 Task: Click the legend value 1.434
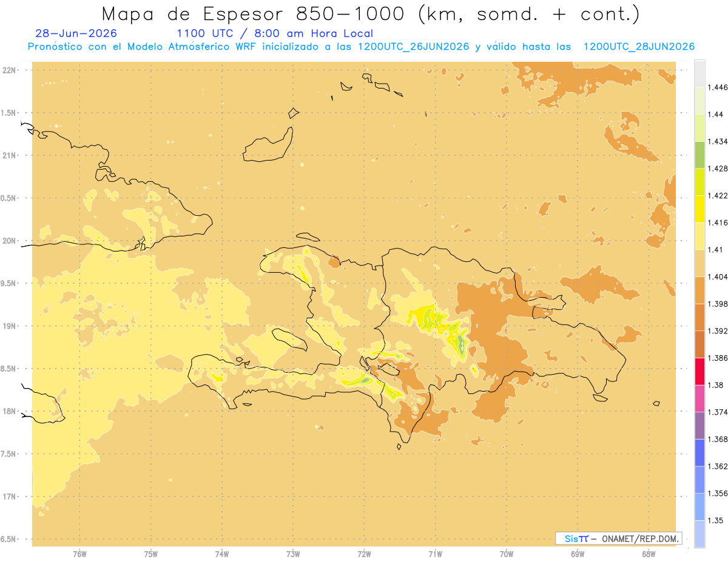pos(718,141)
